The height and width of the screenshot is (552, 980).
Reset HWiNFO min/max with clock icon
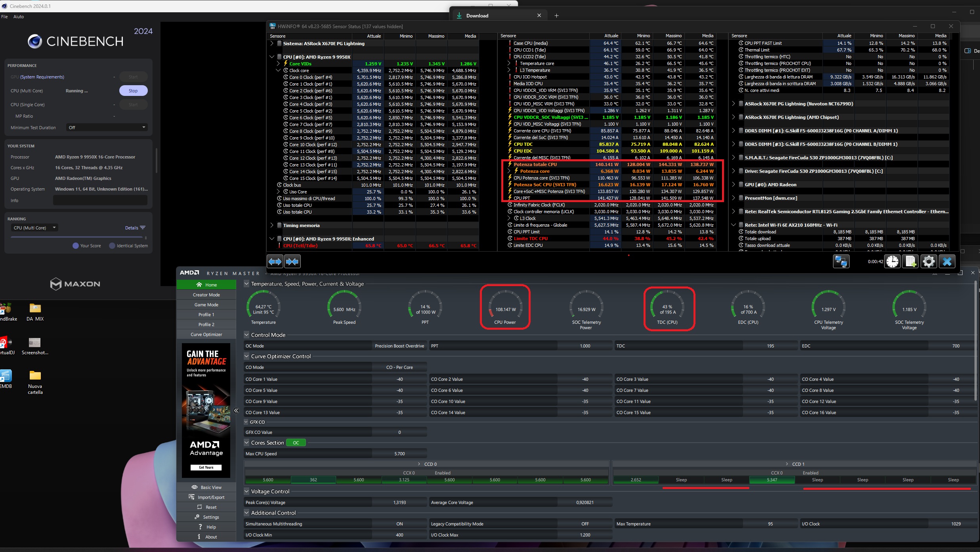tap(893, 262)
